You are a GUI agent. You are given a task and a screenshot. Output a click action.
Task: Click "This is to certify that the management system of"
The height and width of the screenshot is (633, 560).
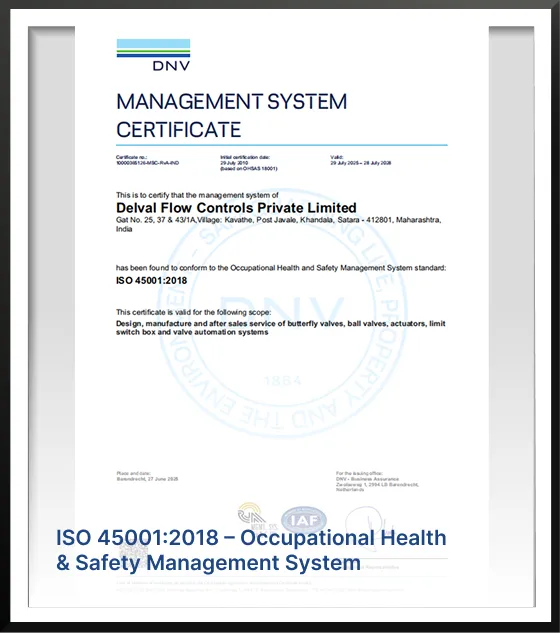[197, 195]
